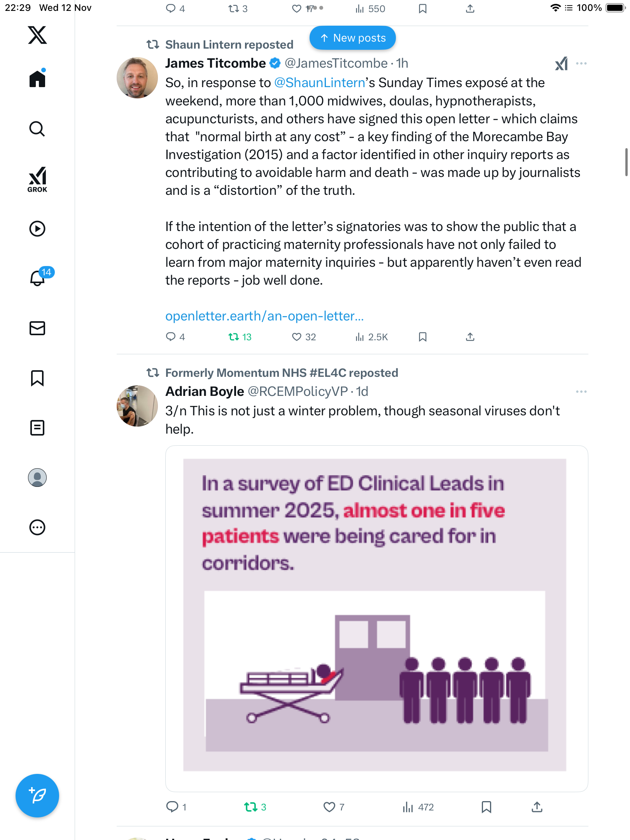Open more options on James Titcombe's post
Image resolution: width=630 pixels, height=840 pixels.
click(x=581, y=63)
